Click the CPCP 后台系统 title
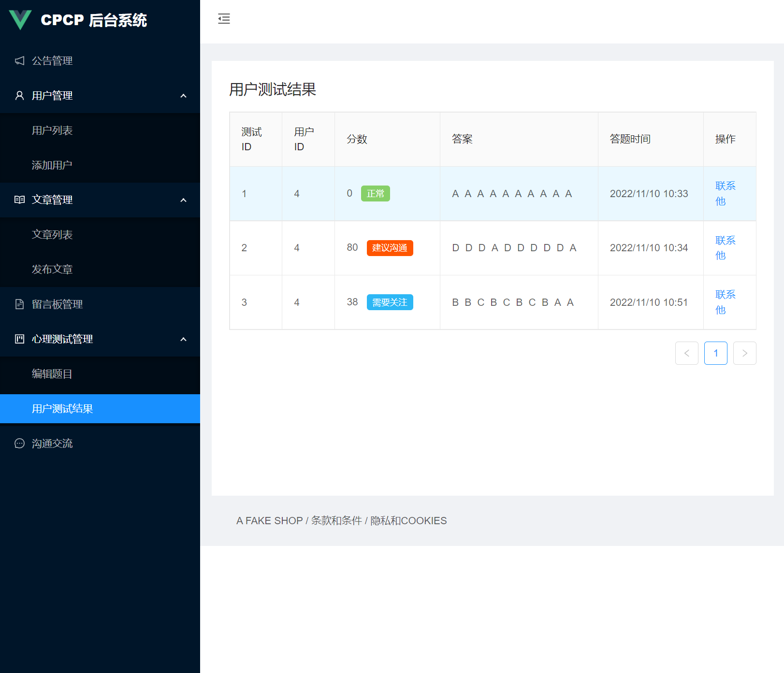This screenshot has width=784, height=673. 94,20
